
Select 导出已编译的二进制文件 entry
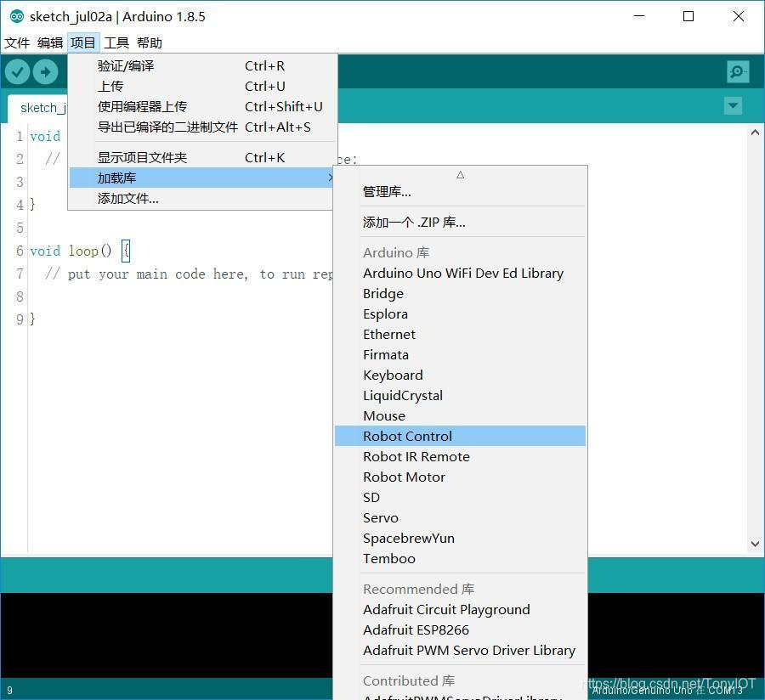(x=202, y=127)
